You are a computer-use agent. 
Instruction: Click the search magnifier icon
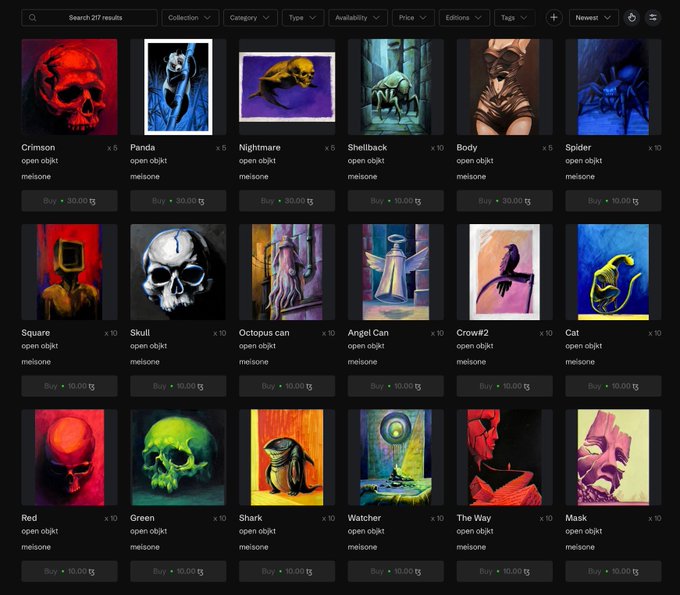(33, 18)
